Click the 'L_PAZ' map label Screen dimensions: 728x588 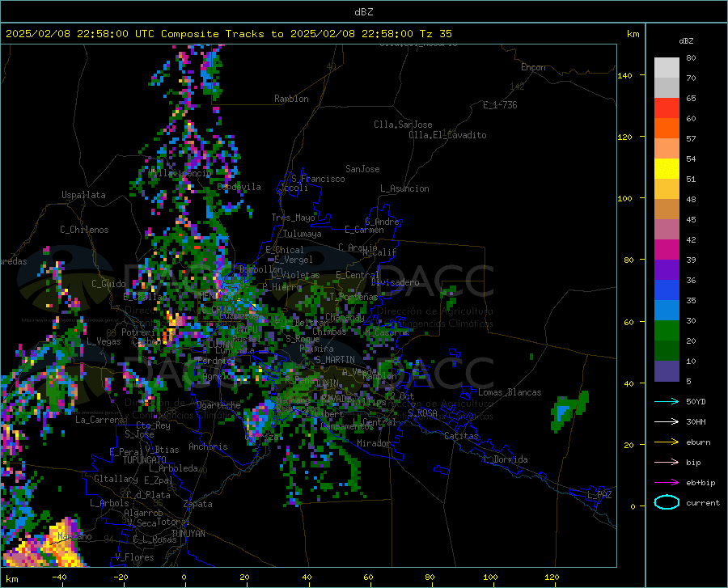(x=599, y=495)
